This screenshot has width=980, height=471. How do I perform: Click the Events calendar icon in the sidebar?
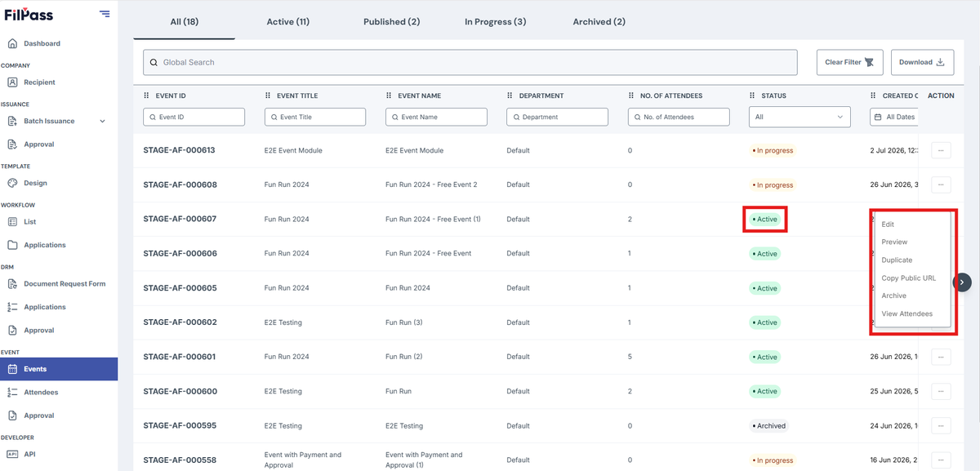pyautogui.click(x=12, y=369)
